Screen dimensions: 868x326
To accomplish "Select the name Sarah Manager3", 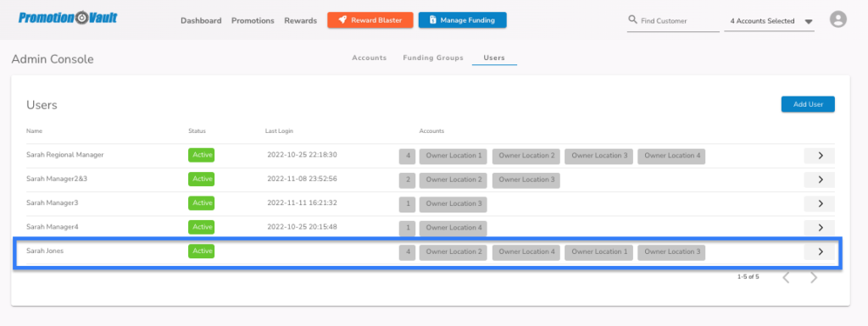I will coord(52,202).
